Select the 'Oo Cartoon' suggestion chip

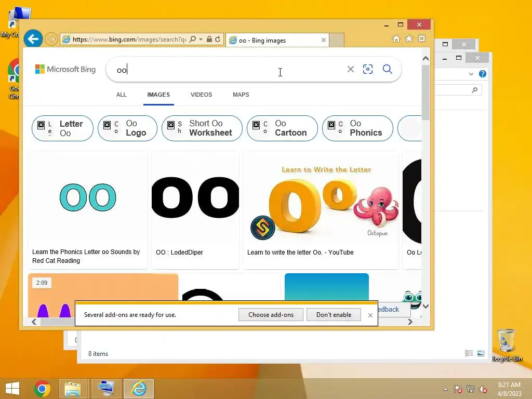coord(282,128)
